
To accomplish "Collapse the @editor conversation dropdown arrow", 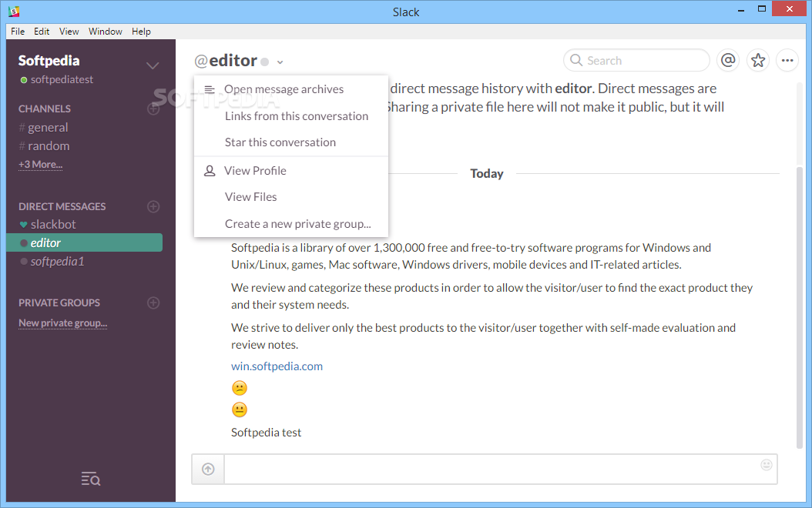I will 280,62.
